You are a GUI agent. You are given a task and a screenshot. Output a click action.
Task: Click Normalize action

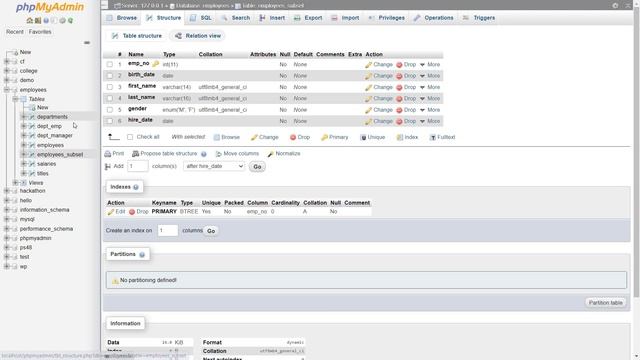(284, 153)
